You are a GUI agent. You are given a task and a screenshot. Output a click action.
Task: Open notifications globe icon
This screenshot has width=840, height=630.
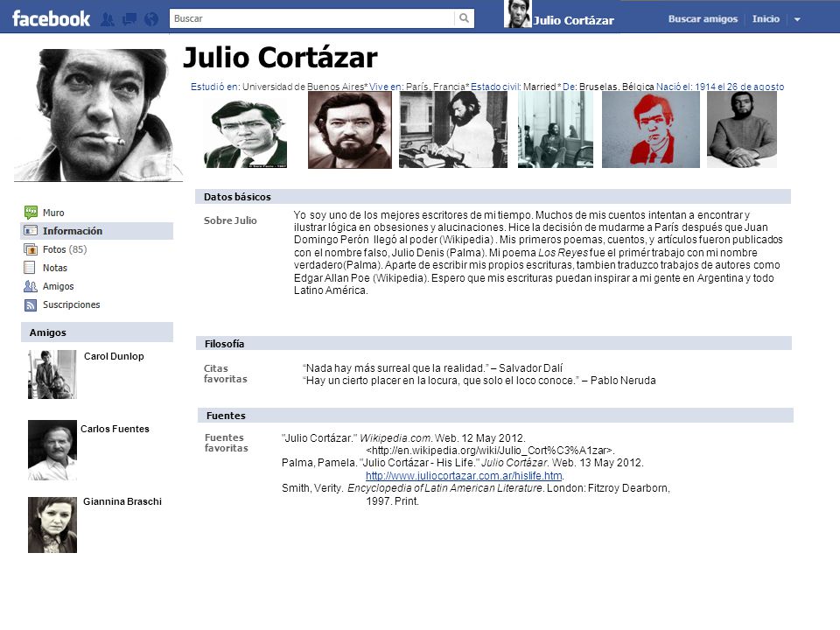click(151, 20)
